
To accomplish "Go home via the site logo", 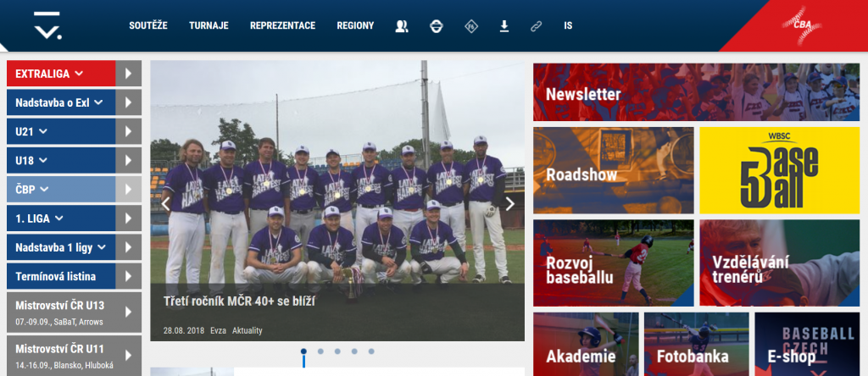I will (x=47, y=26).
